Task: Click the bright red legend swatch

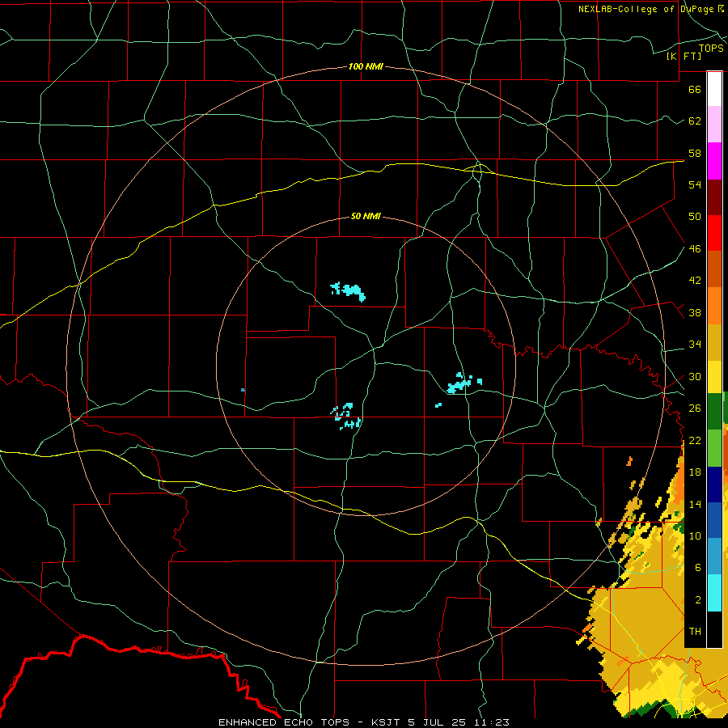Action: [x=714, y=233]
